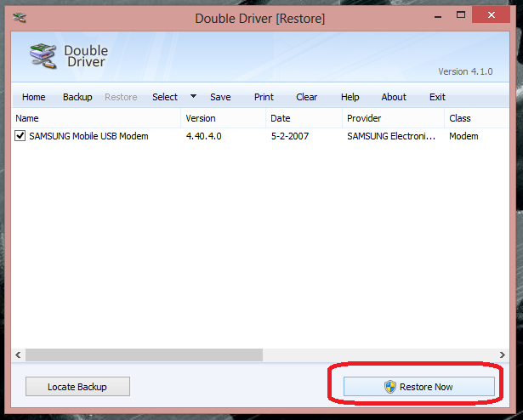Sort by the Version column header

(x=223, y=118)
